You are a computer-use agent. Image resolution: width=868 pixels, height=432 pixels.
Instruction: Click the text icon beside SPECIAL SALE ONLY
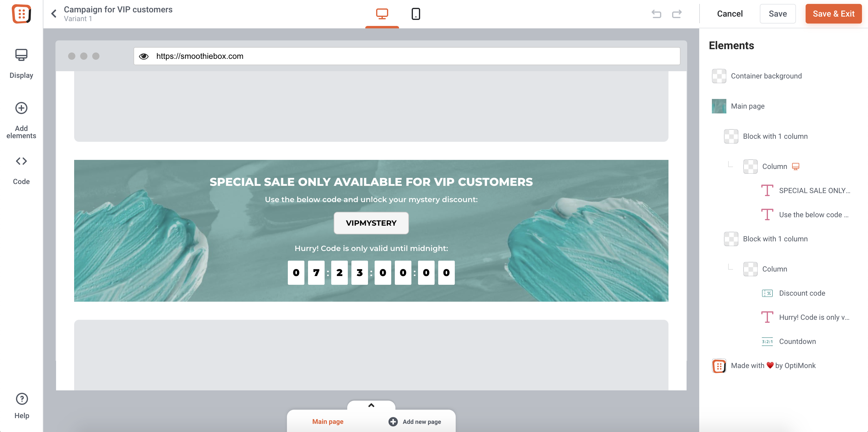tap(767, 191)
